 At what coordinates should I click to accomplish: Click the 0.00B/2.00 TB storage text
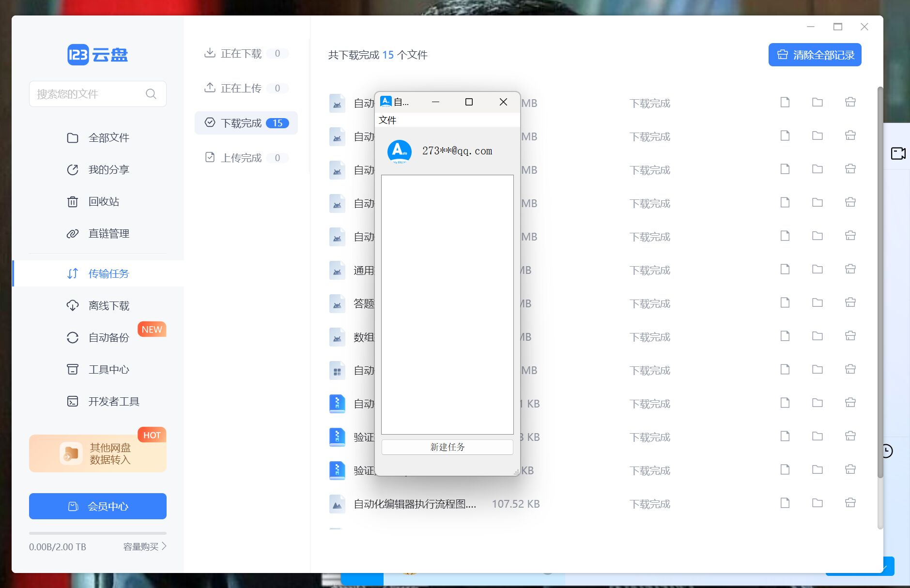tap(58, 547)
